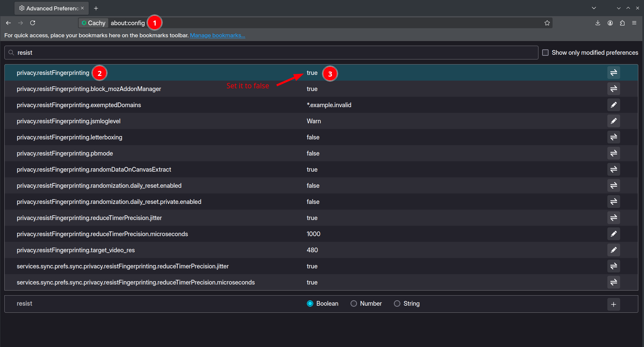Open the Manage bookmarks link
Viewport: 644px width, 347px height.
tap(217, 35)
